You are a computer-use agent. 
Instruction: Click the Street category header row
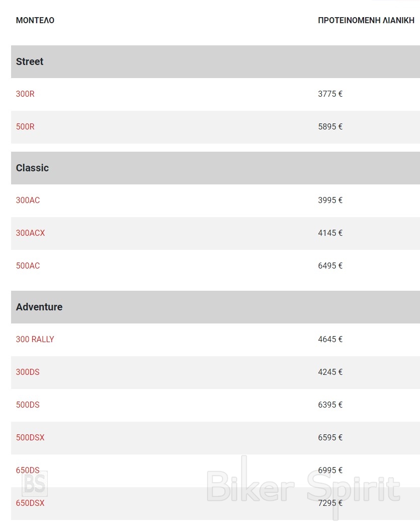215,62
